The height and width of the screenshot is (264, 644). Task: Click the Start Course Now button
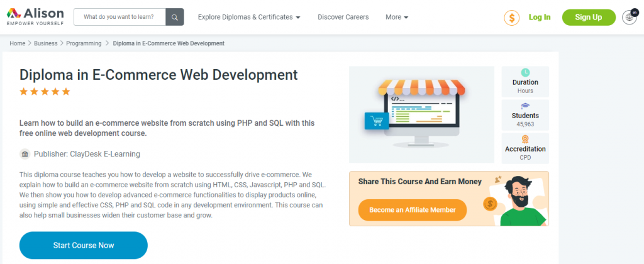(x=84, y=246)
